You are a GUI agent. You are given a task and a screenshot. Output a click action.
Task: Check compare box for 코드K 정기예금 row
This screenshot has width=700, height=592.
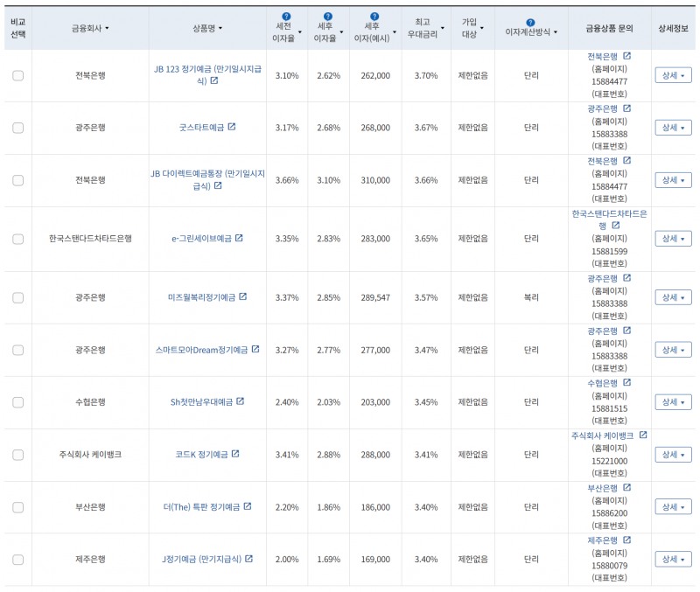click(17, 455)
